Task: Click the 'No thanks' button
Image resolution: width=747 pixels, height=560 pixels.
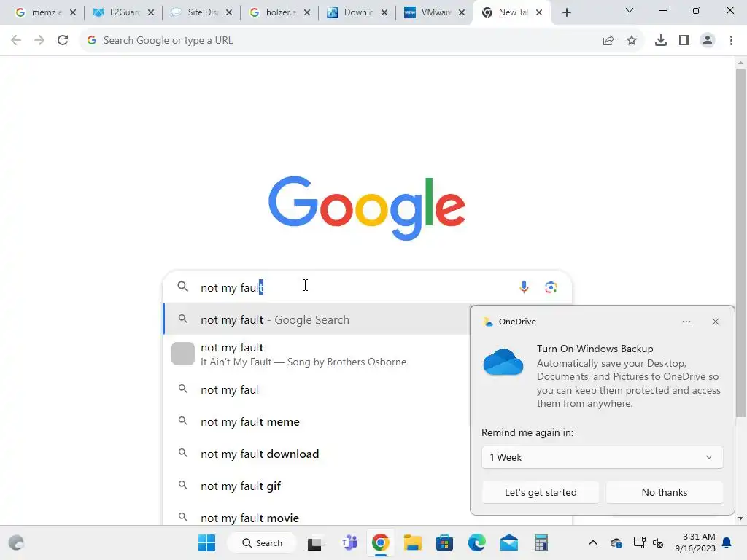Action: click(665, 492)
